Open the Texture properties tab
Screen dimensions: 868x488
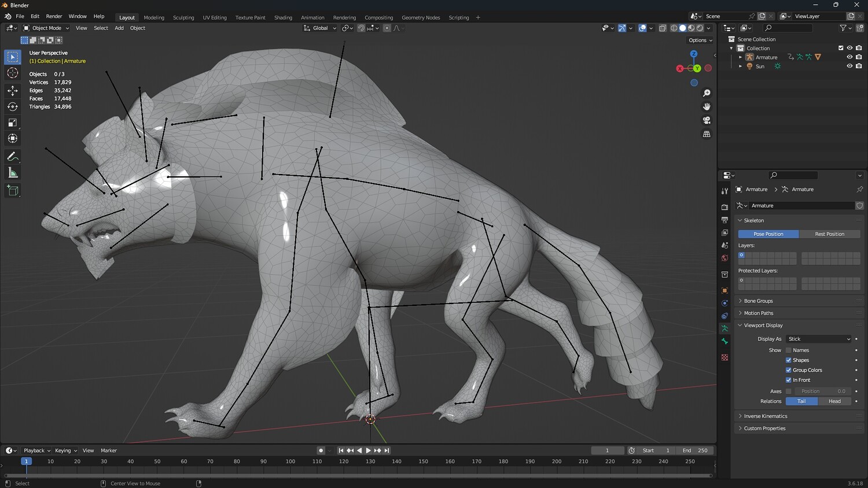(x=724, y=357)
